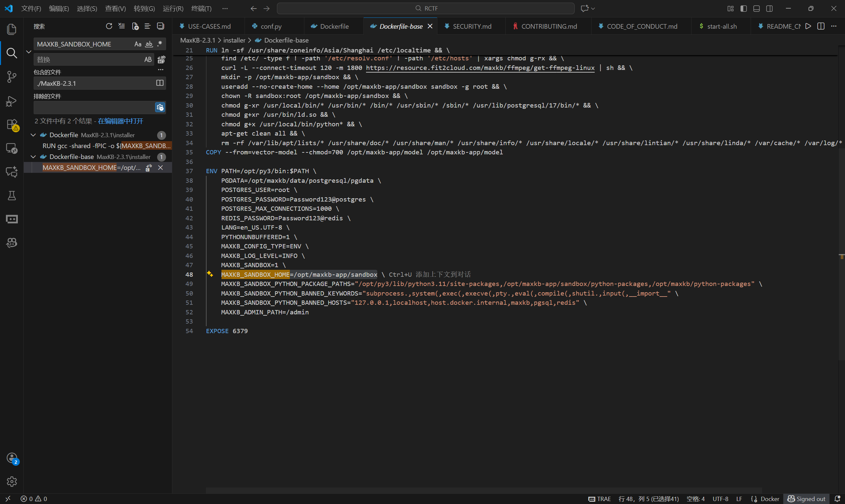Refresh search results

pyautogui.click(x=109, y=26)
